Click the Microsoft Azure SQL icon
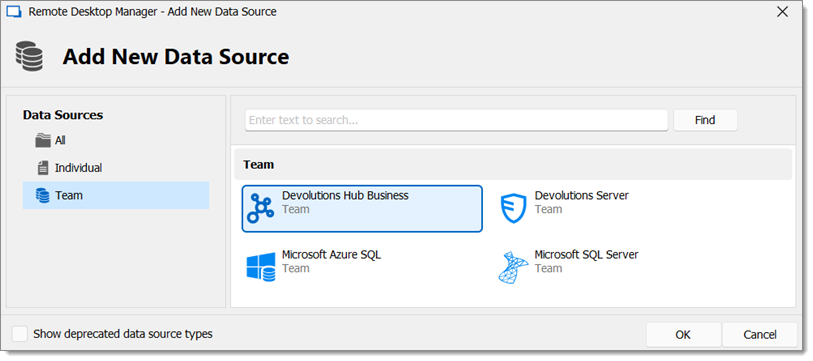 click(x=261, y=268)
